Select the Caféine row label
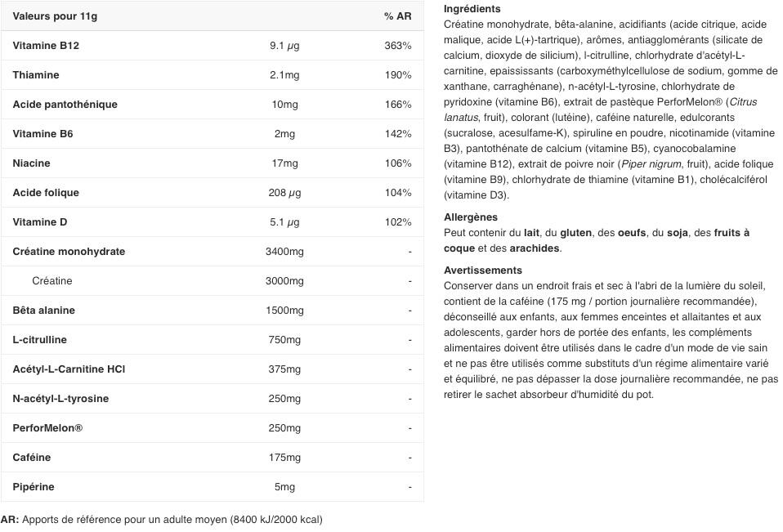This screenshot has height=532, width=783. (32, 458)
